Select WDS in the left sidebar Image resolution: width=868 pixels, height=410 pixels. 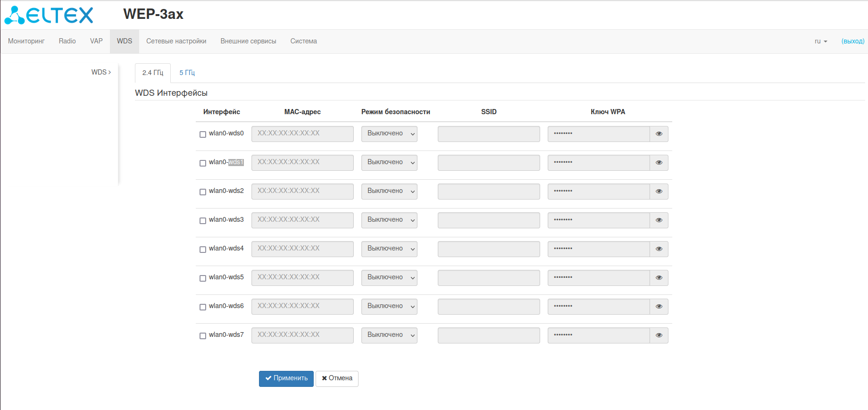click(101, 72)
